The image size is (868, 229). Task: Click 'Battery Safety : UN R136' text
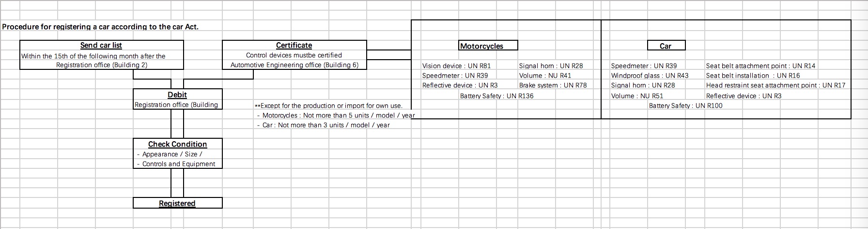[496, 96]
